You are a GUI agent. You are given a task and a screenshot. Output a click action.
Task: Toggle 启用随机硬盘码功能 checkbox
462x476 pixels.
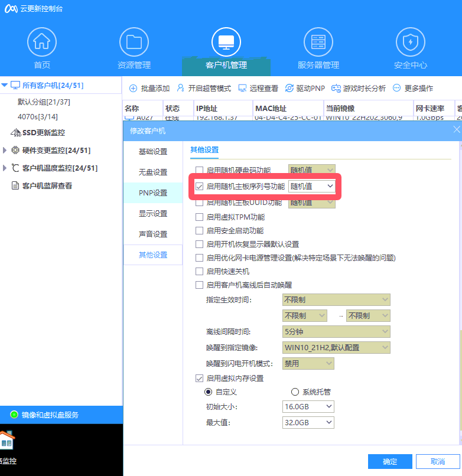[x=199, y=169]
